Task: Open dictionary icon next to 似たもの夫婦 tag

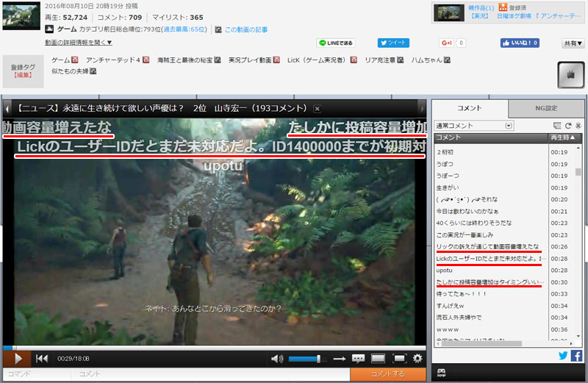Action: tap(93, 71)
